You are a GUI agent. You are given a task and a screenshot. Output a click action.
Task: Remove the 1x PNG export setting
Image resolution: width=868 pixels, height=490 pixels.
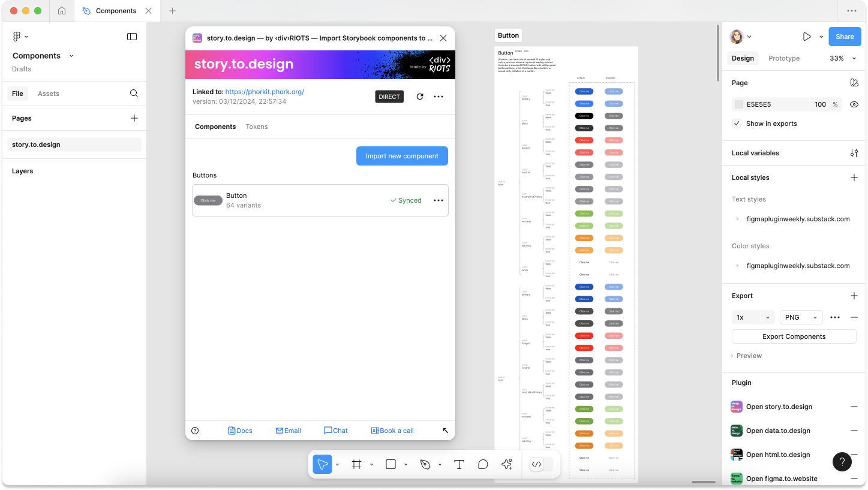click(x=854, y=317)
